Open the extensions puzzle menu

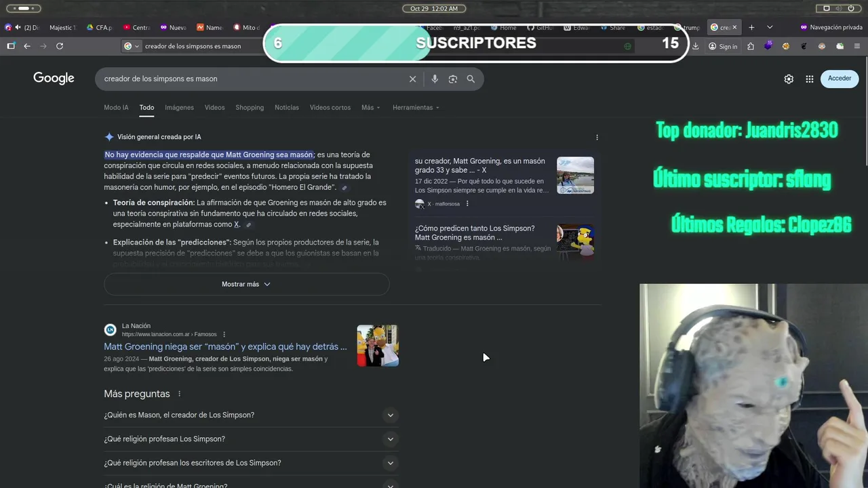point(751,46)
